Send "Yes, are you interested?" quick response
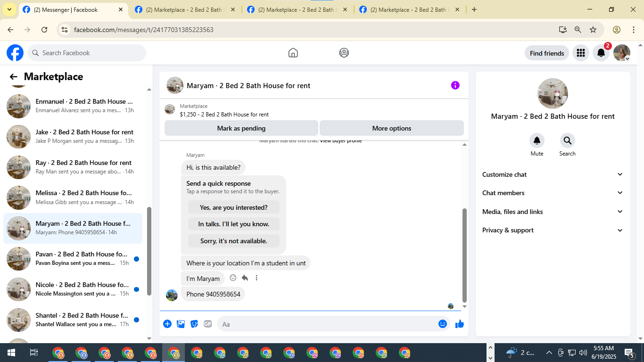This screenshot has height=362, width=644. point(234,207)
